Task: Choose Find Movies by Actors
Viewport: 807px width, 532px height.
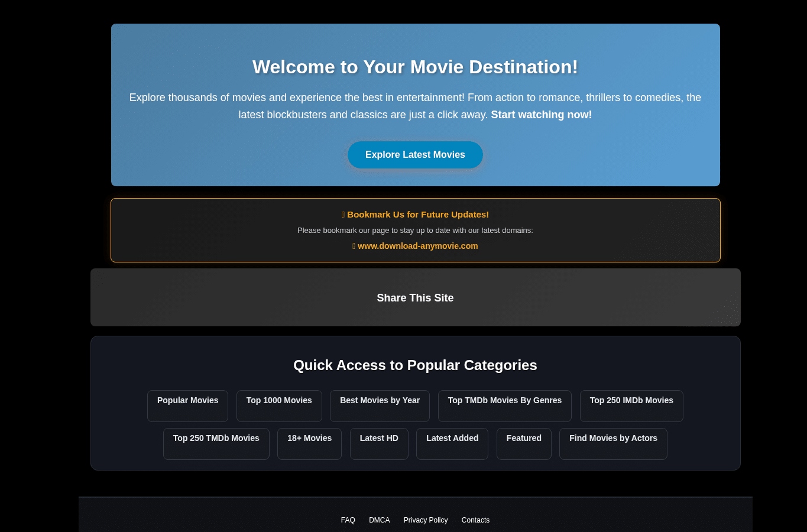Action: pyautogui.click(x=613, y=444)
